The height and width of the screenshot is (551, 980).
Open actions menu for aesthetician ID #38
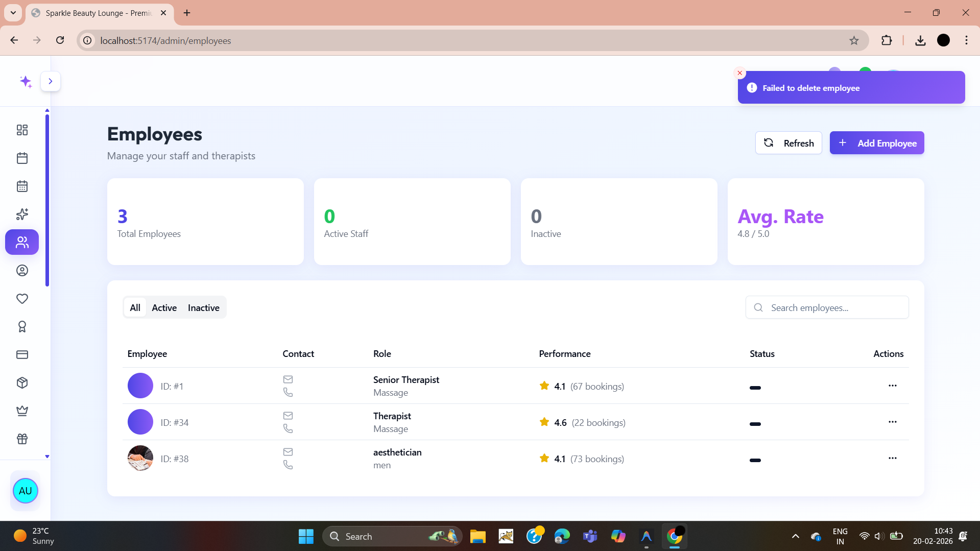tap(892, 458)
